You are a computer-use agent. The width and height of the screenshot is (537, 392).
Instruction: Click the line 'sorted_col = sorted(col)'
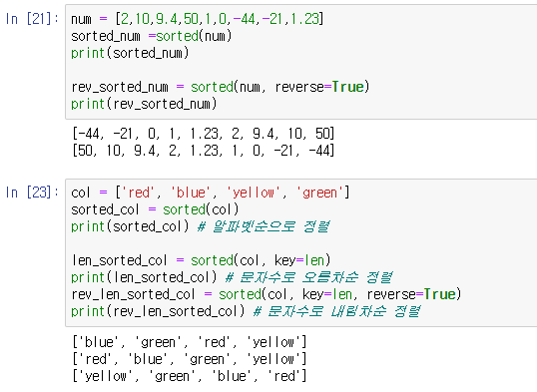point(155,209)
